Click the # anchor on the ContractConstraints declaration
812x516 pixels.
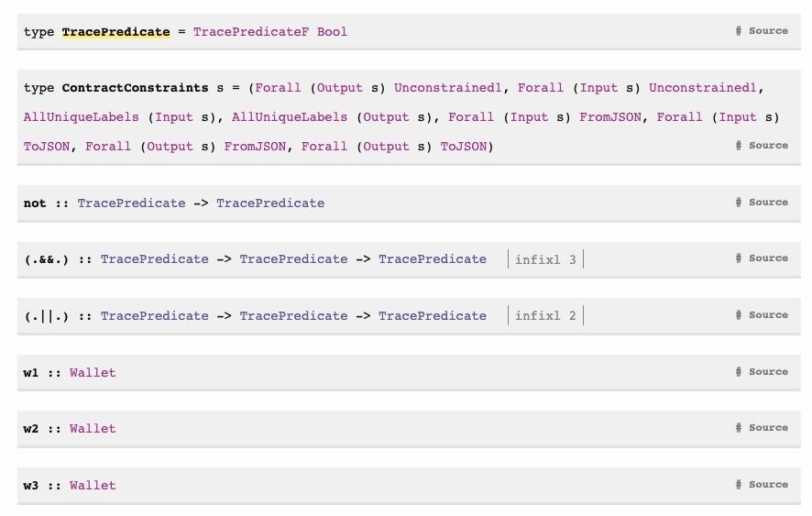click(738, 145)
